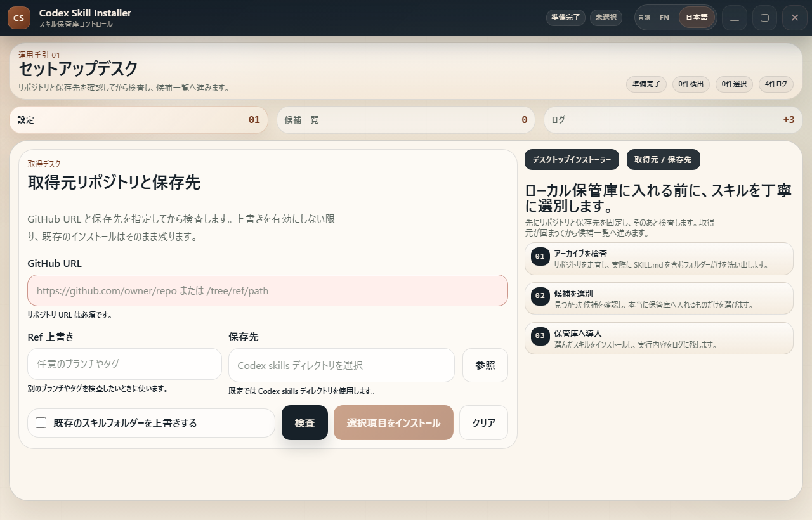812x520 pixels.
Task: Click the 保存先 directory input field
Action: (x=341, y=365)
